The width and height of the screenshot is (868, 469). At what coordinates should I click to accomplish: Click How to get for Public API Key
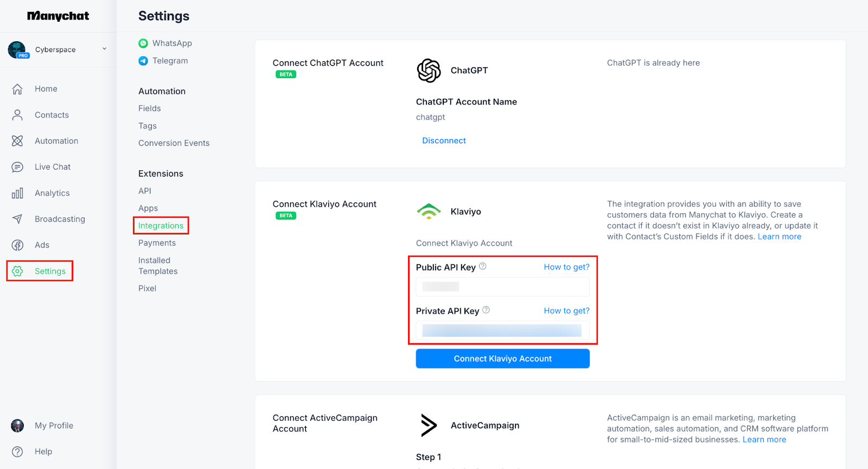[566, 267]
